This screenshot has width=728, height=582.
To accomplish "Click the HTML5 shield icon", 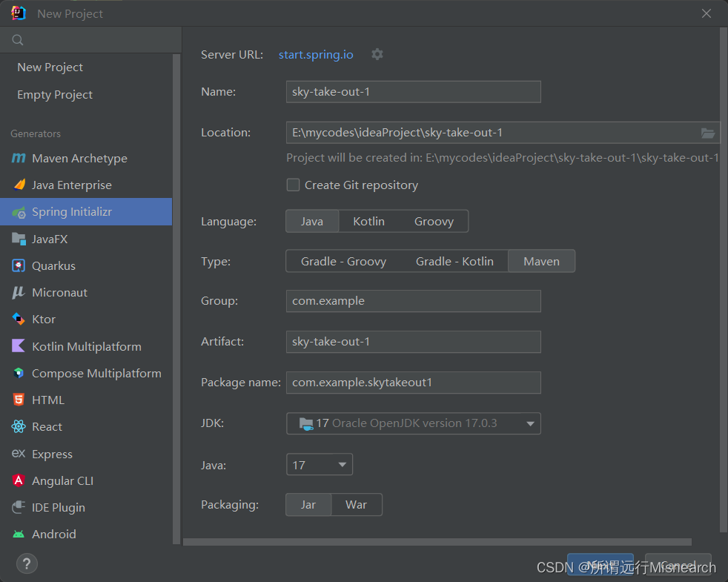I will click(x=19, y=400).
